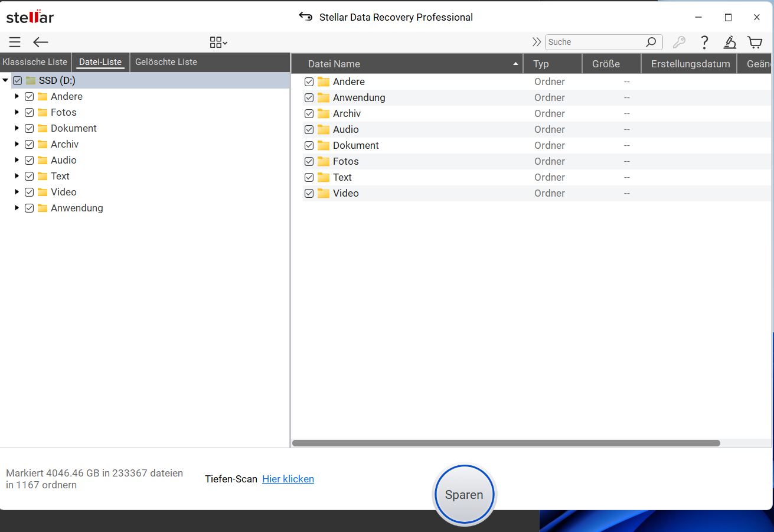
Task: Sort by the Datei Name column header
Action: tap(407, 64)
